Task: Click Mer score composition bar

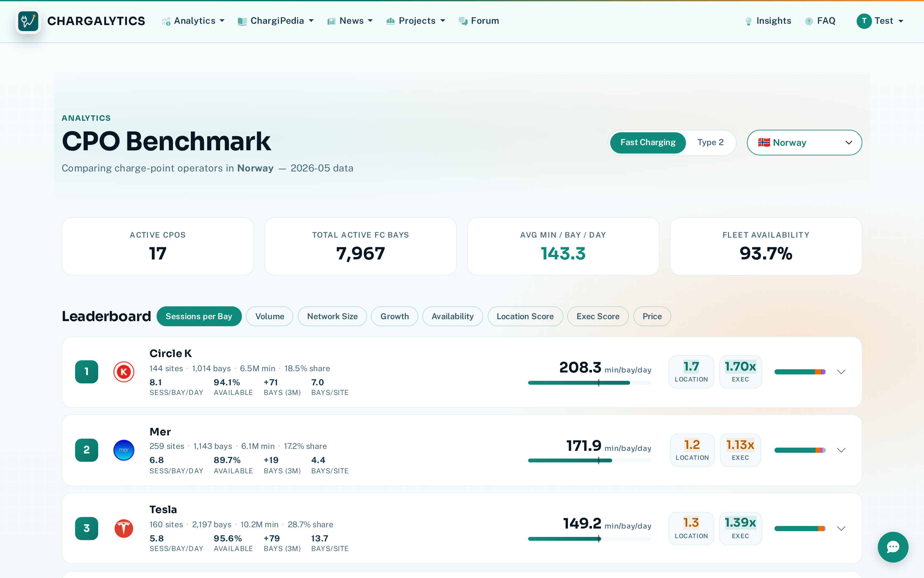Action: [800, 450]
